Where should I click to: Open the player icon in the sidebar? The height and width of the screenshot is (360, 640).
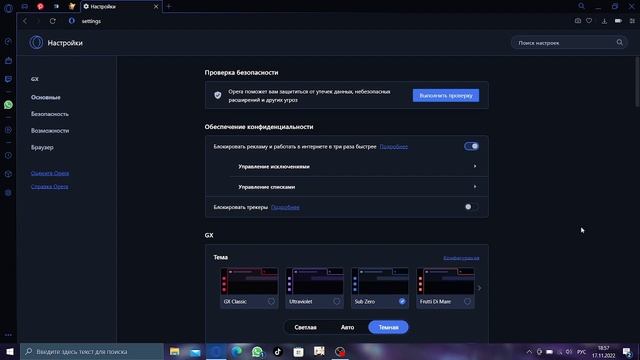pos(8,130)
